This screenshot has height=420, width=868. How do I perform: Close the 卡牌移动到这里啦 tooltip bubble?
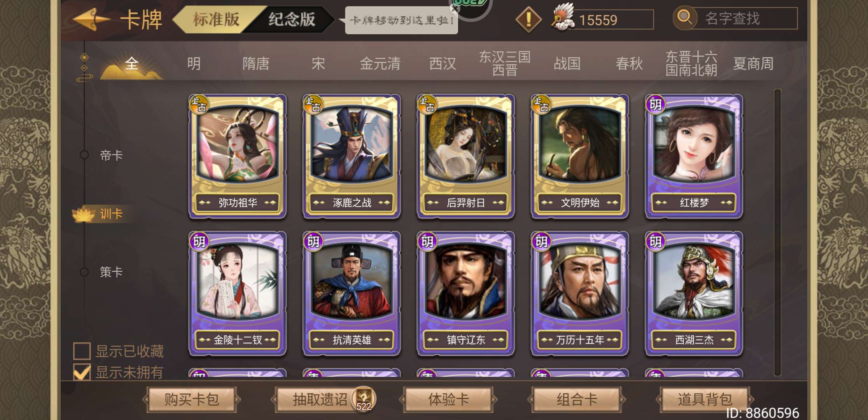pyautogui.click(x=455, y=9)
